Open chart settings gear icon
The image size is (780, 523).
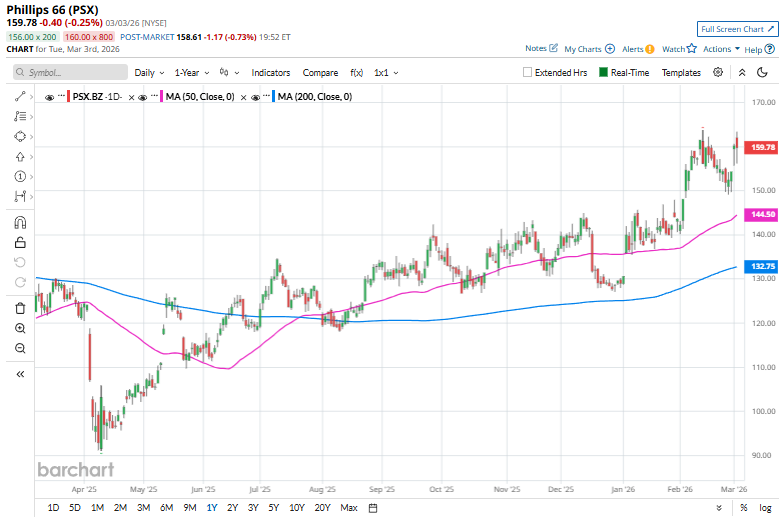[x=718, y=73]
